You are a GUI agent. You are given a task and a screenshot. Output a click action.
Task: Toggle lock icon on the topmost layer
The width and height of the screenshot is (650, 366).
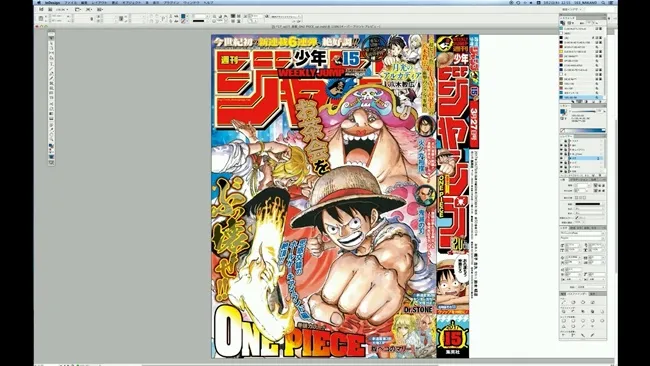tap(565, 141)
